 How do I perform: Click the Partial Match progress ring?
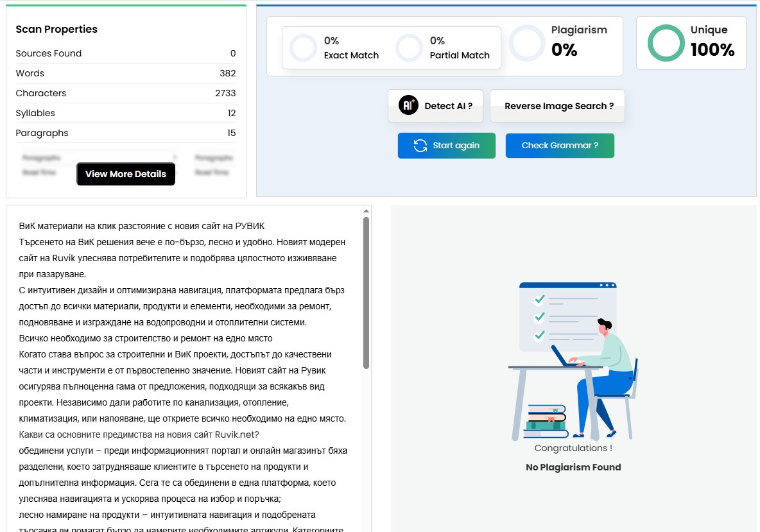[x=410, y=47]
